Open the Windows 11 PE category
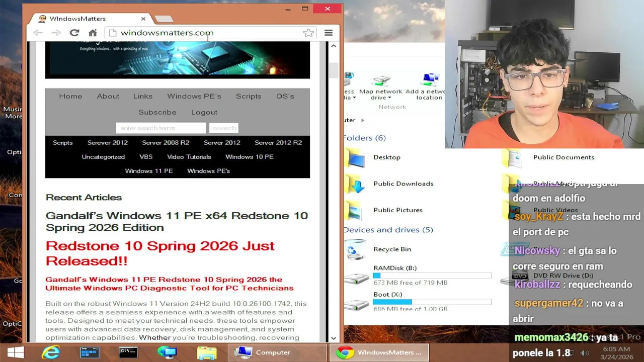Viewport: 644px width, 362px height. coord(149,171)
